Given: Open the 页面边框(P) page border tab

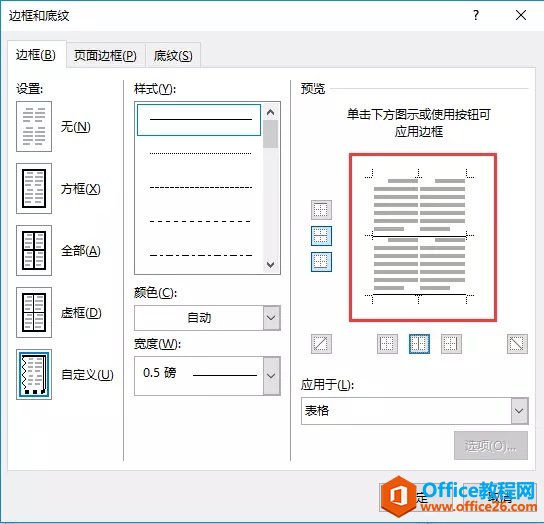Looking at the screenshot, I should (105, 56).
